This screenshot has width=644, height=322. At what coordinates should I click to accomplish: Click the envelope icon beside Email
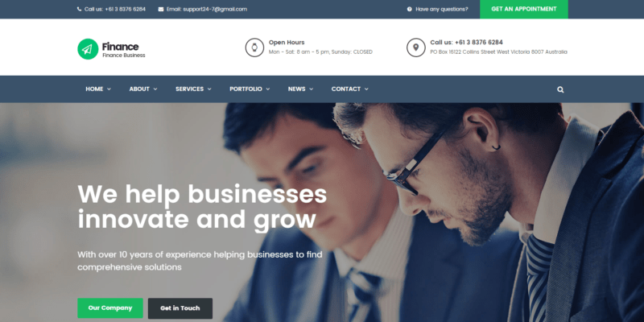(160, 9)
